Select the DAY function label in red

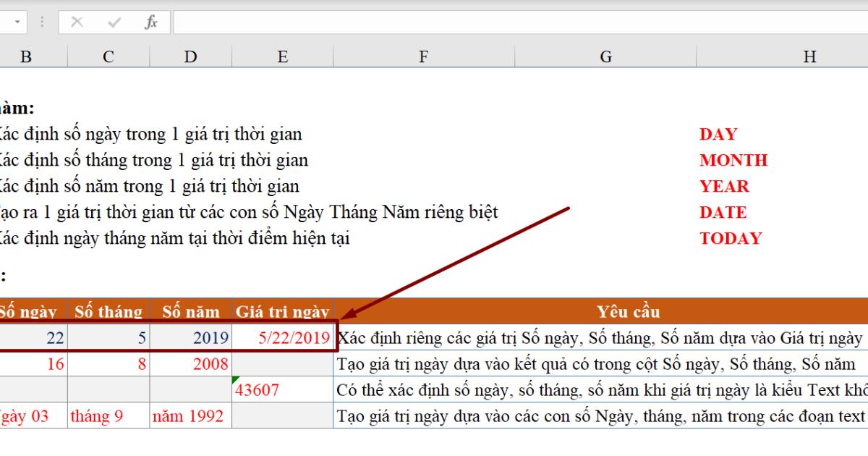tap(717, 134)
